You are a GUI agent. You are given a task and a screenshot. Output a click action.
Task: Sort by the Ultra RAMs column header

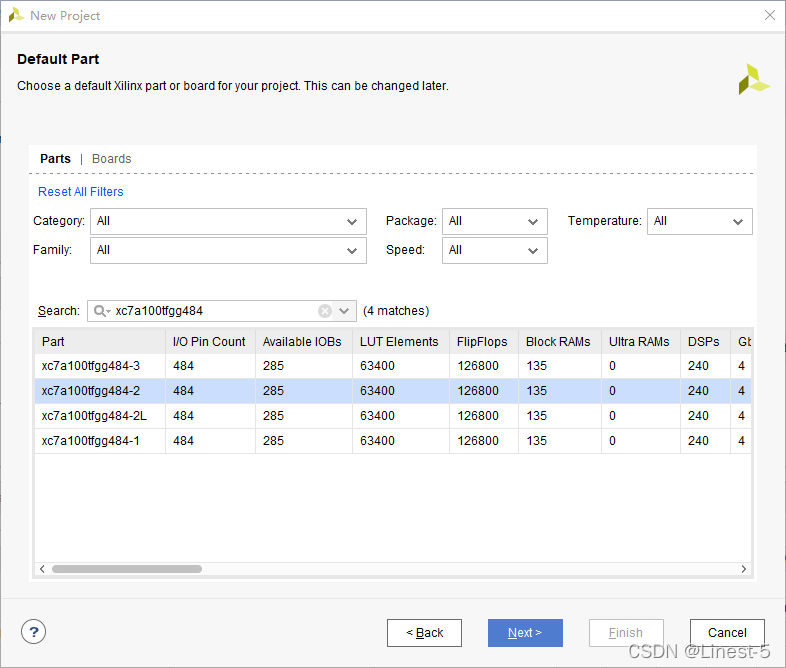point(641,342)
